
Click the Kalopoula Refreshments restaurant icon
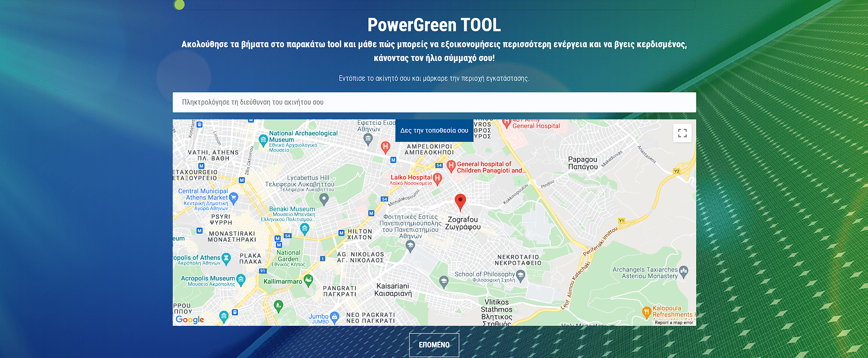pos(647,312)
